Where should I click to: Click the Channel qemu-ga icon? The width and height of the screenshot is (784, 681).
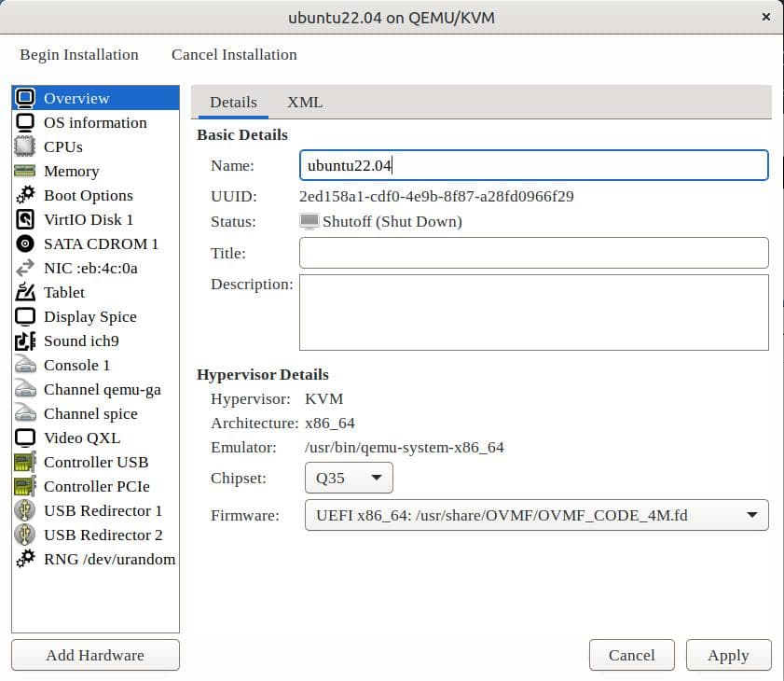click(x=25, y=389)
